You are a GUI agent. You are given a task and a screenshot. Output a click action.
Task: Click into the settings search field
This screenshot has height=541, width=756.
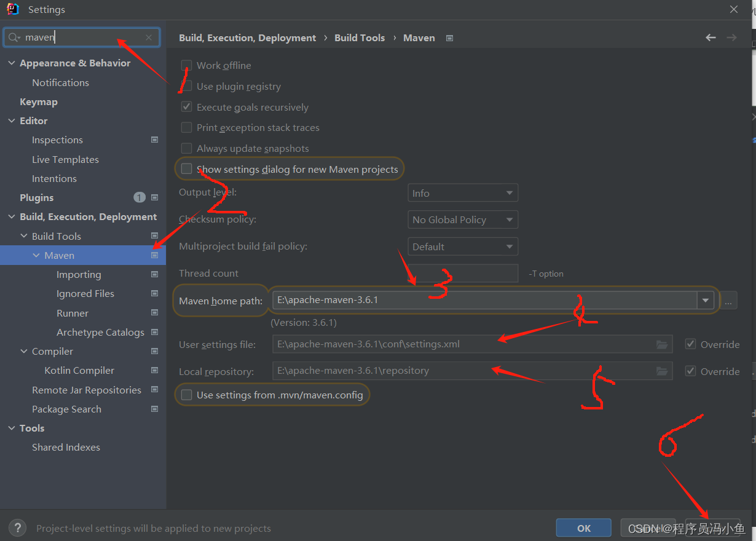point(82,38)
